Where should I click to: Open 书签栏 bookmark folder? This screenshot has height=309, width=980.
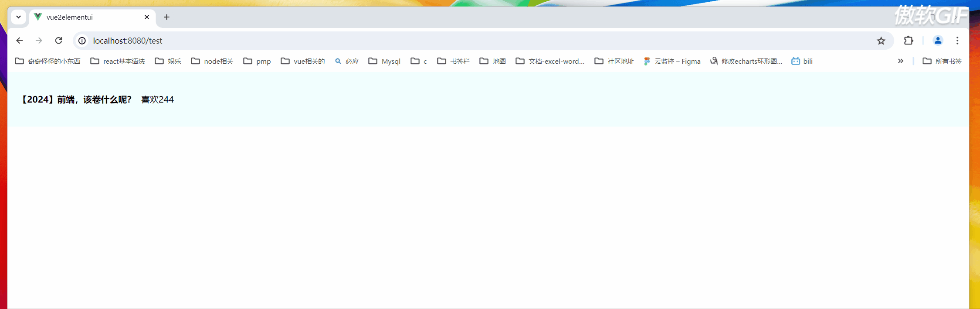pos(454,61)
